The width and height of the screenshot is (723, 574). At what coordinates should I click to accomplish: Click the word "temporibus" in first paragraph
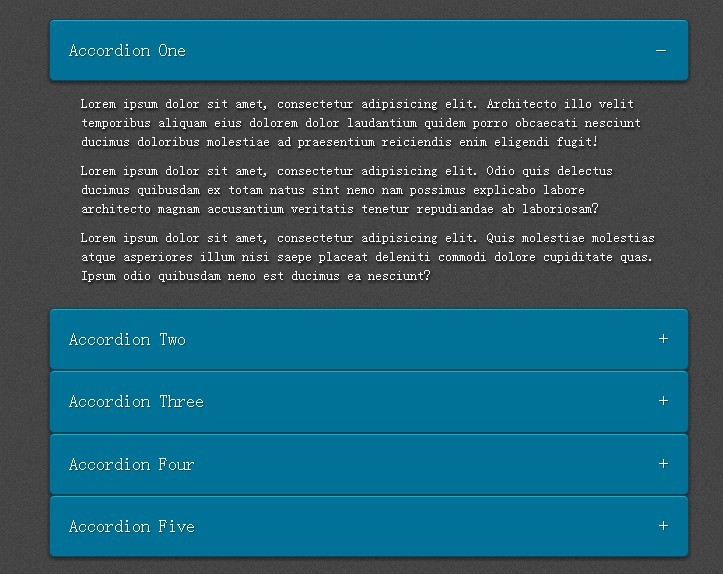point(116,123)
